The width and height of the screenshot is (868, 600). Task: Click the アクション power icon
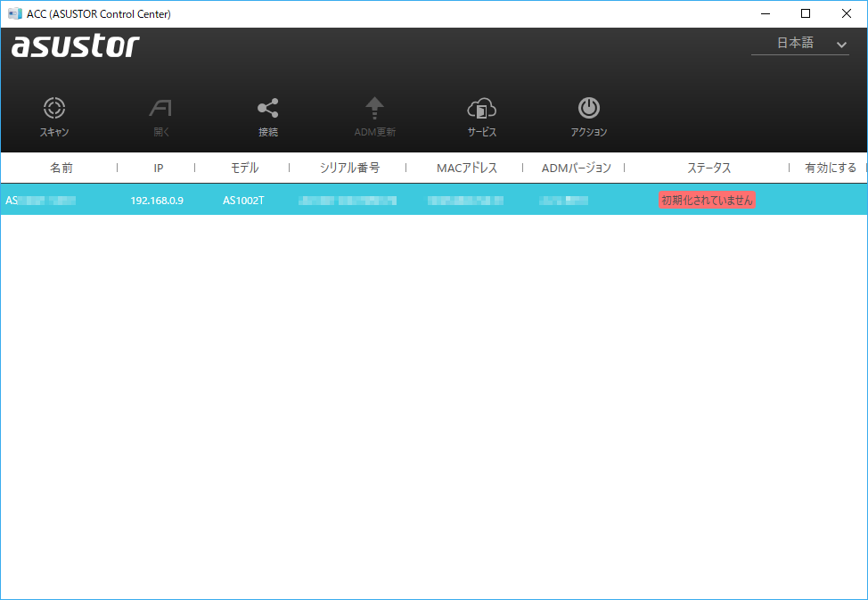[x=589, y=108]
